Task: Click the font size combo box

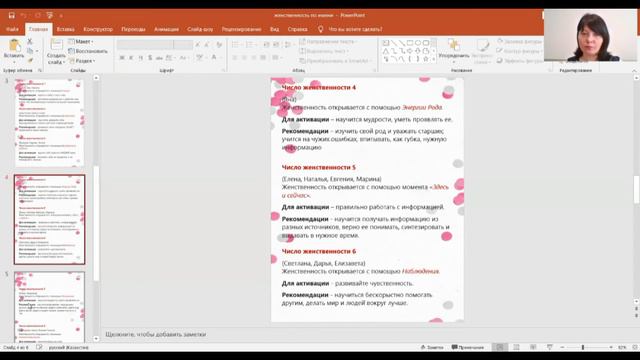Action: click(183, 44)
